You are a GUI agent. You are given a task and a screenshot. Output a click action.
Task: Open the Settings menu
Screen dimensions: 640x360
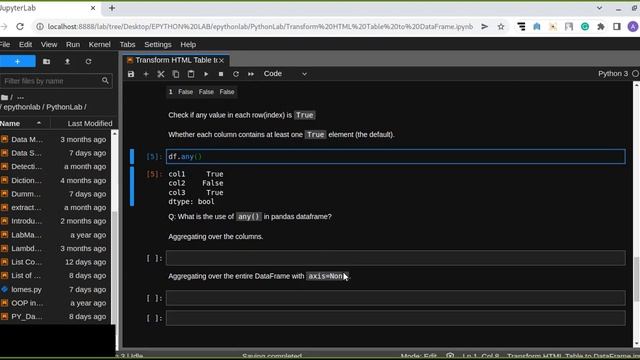(158, 44)
